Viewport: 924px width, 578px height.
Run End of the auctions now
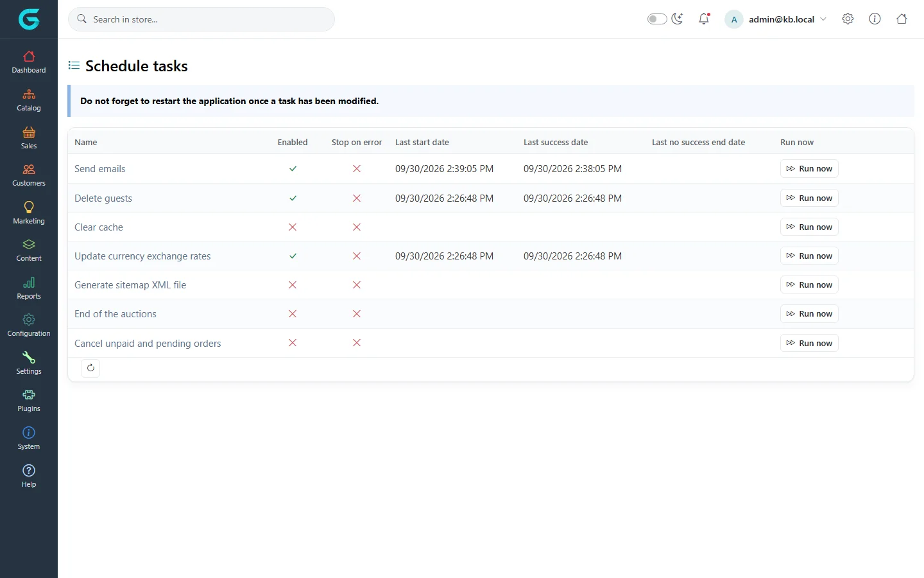(809, 314)
